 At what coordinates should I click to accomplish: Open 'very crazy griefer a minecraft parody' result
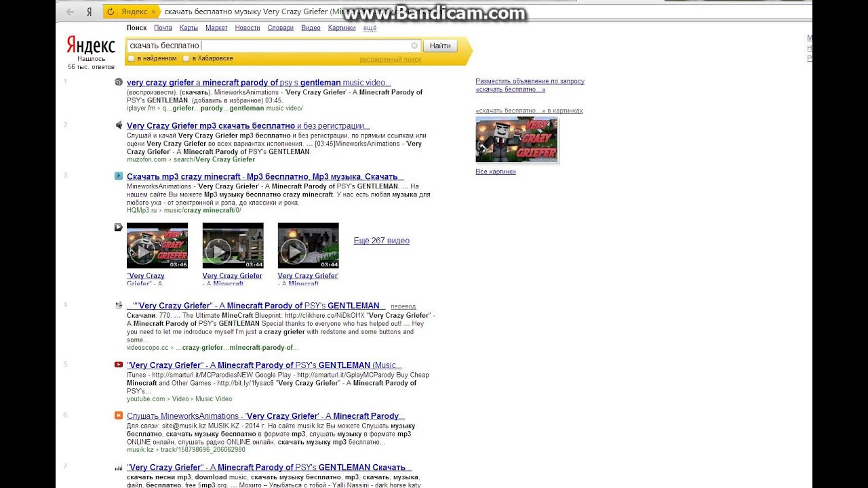tap(259, 83)
